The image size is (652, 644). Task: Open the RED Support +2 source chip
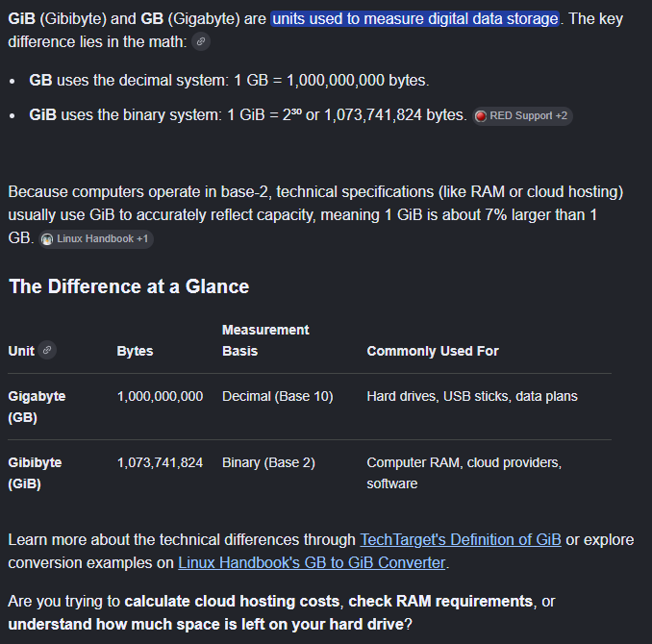click(523, 116)
